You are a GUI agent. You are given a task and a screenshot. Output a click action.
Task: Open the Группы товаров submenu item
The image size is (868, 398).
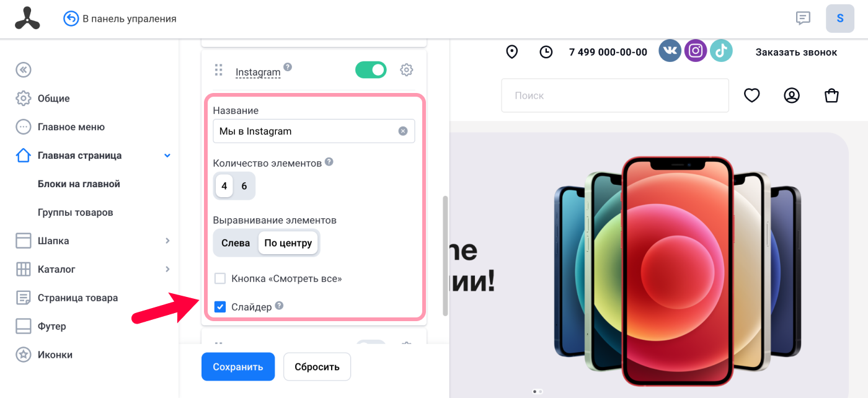pos(76,212)
